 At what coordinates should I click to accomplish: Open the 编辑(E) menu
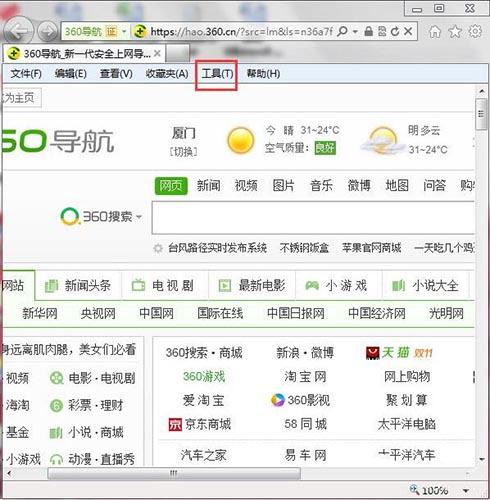tap(71, 74)
